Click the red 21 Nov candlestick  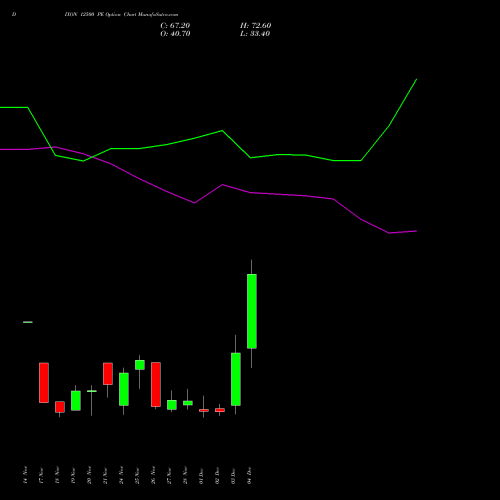click(x=108, y=374)
